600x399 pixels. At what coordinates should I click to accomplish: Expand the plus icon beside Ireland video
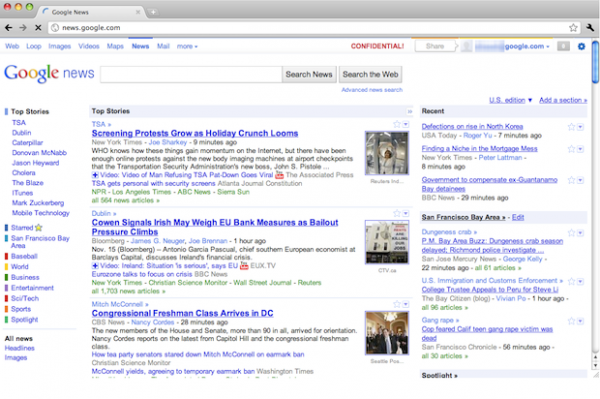(x=95, y=265)
